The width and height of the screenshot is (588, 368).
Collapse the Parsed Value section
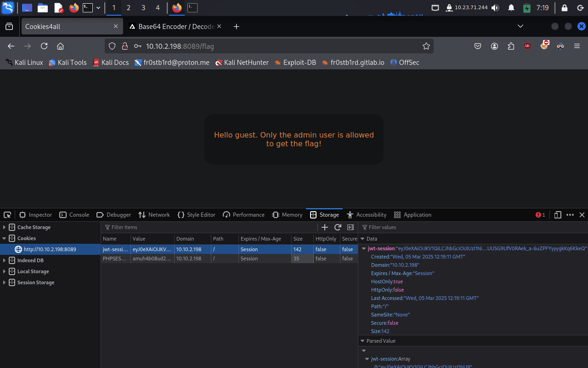pyautogui.click(x=362, y=341)
